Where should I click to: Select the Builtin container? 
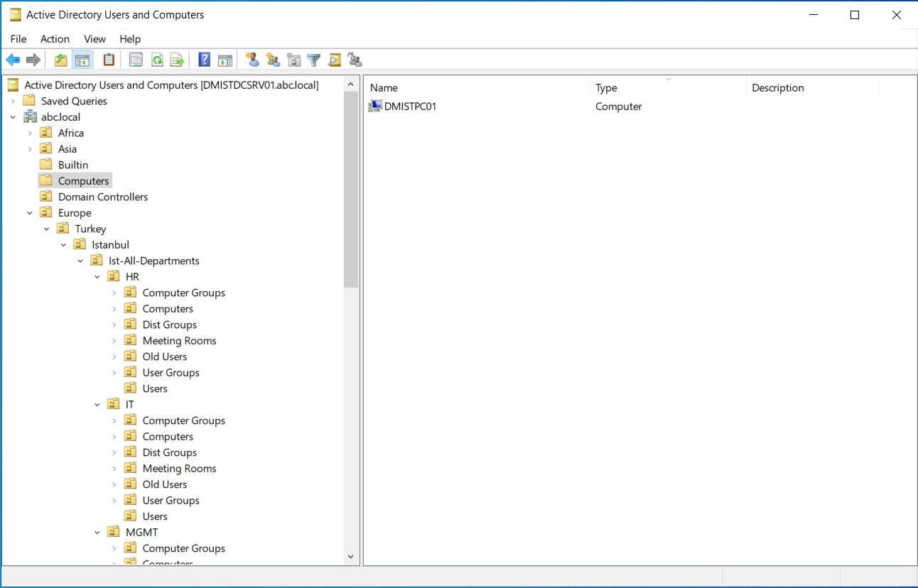(73, 165)
